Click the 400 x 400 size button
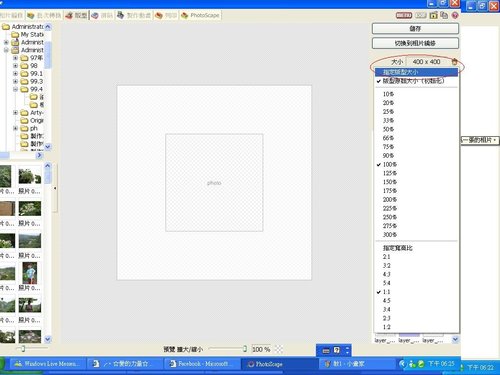 click(x=426, y=62)
